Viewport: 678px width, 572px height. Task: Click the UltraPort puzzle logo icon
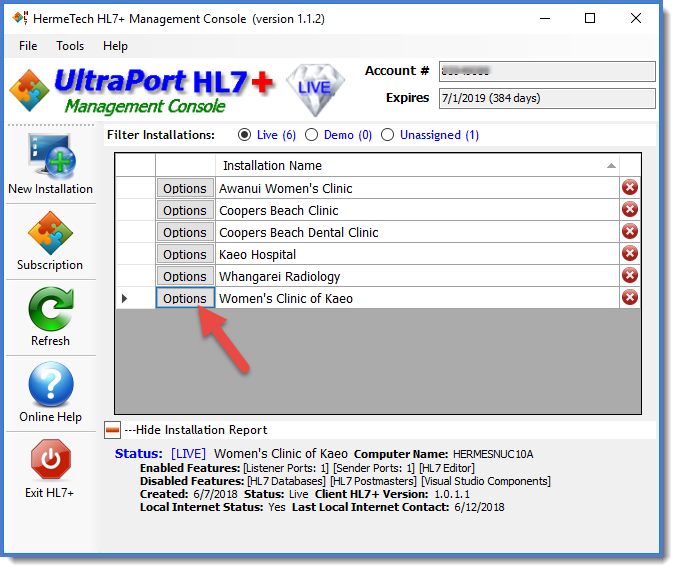29,90
